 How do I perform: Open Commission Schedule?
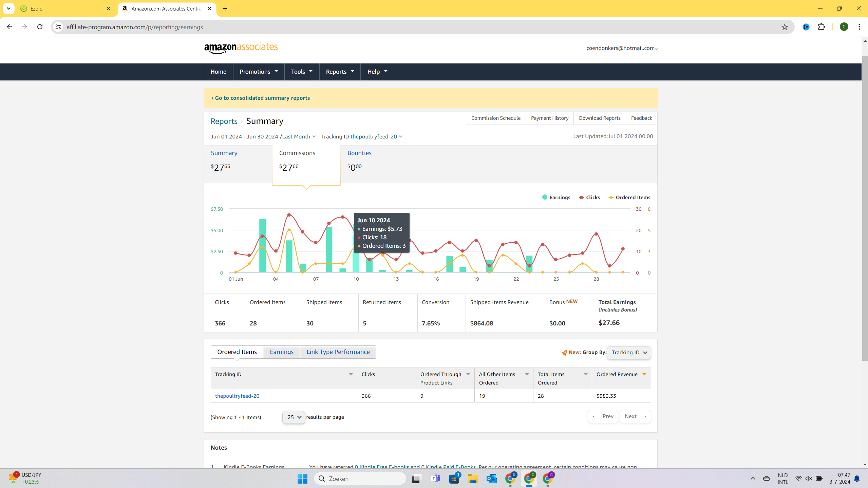pyautogui.click(x=496, y=118)
